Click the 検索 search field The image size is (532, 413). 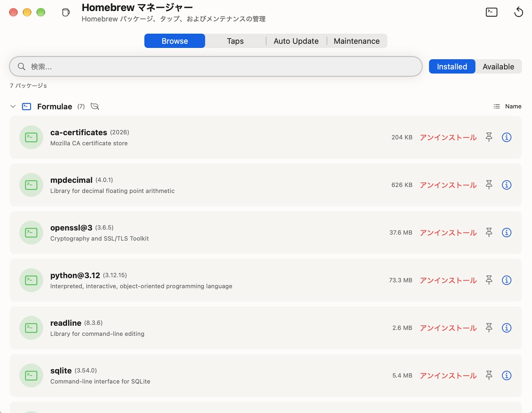tap(216, 66)
